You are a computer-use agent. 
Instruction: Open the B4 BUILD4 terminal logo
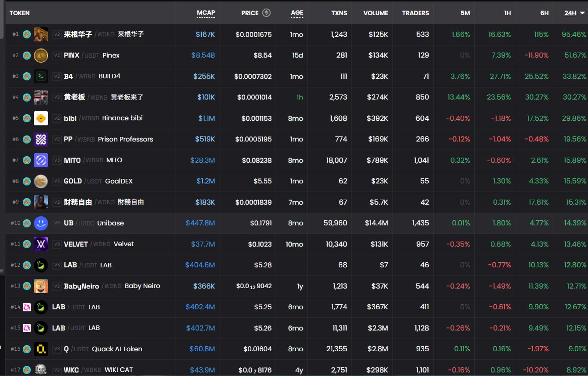click(x=41, y=76)
